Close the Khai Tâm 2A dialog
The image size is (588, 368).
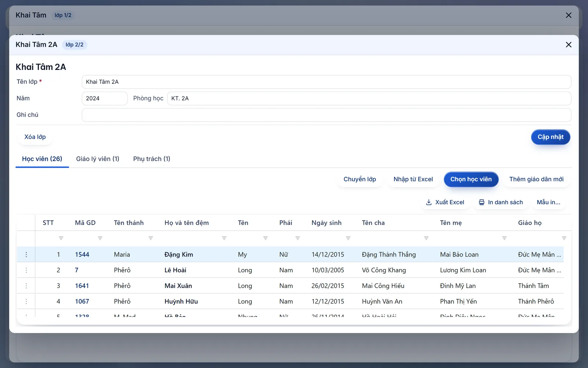point(569,45)
